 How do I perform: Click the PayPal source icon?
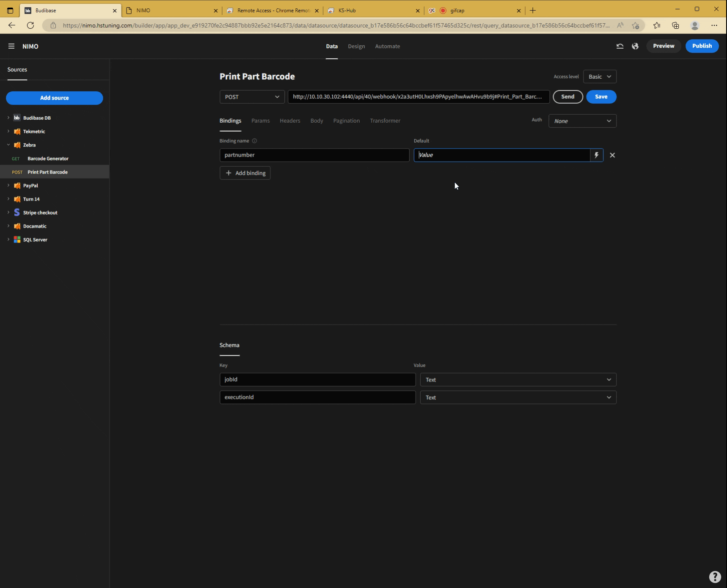[x=17, y=185]
